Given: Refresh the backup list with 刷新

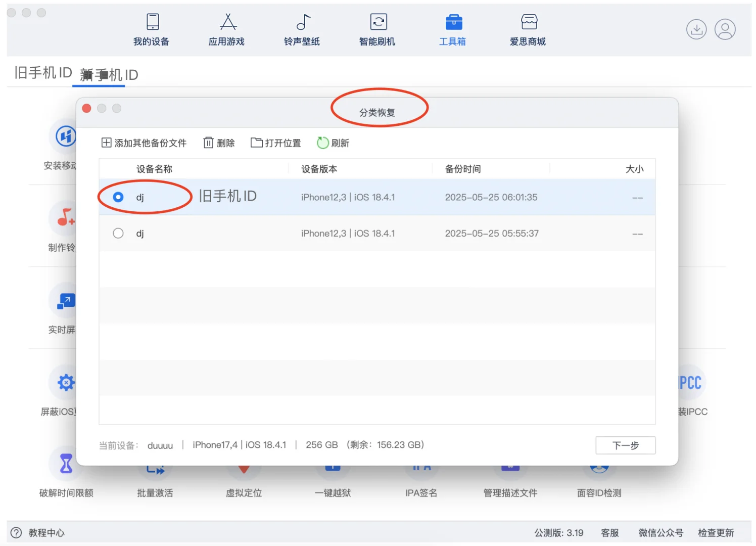Looking at the screenshot, I should click(x=333, y=143).
